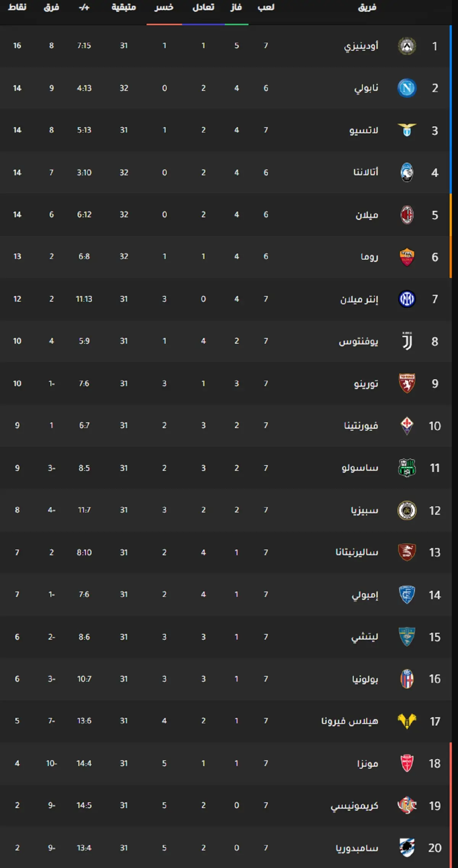Select the Juventus logo
Screen dimensions: 458x868
pos(407,341)
